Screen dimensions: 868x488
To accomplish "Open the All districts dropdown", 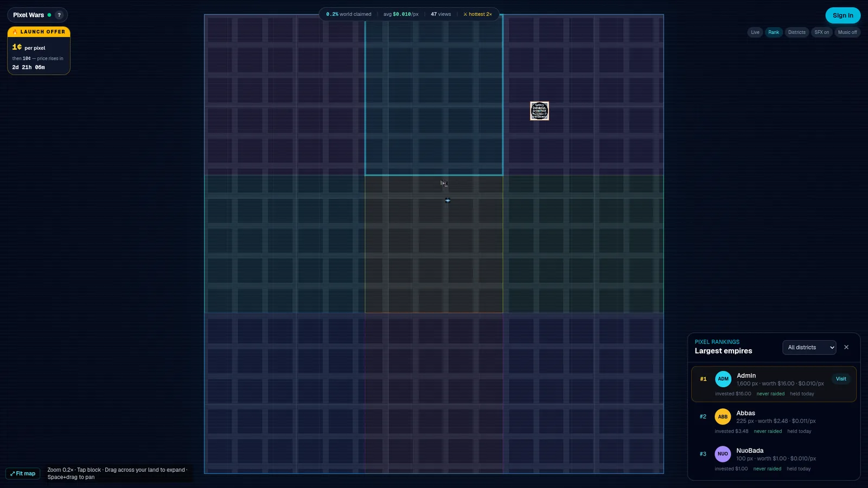I will [809, 348].
